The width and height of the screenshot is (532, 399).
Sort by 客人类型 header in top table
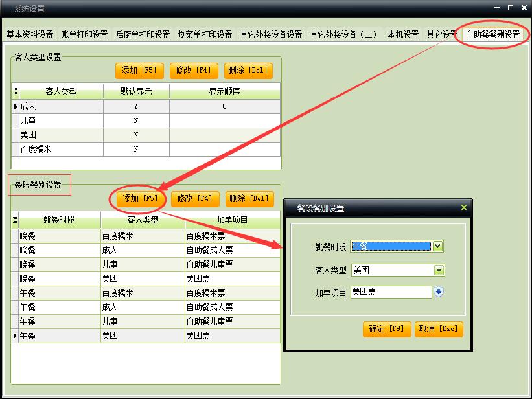(x=61, y=91)
